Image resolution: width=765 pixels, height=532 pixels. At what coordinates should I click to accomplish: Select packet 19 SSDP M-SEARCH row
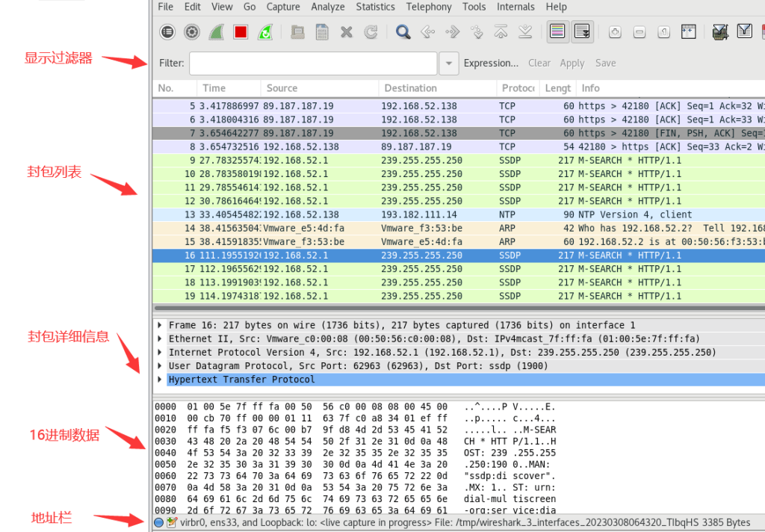459,296
